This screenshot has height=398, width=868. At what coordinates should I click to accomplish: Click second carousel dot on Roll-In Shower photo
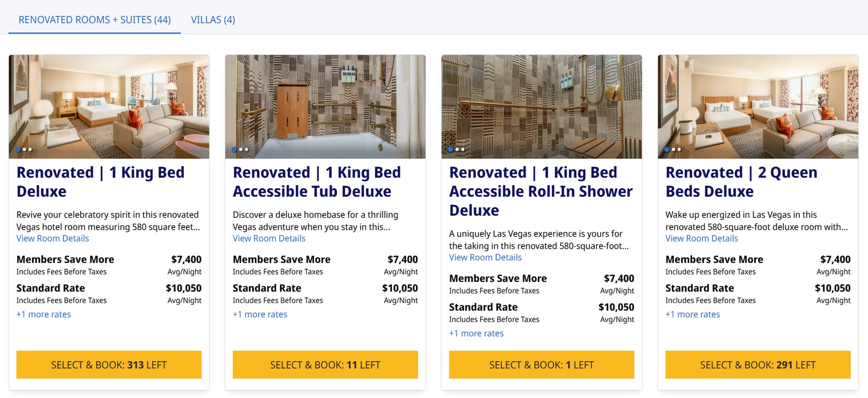tap(457, 149)
